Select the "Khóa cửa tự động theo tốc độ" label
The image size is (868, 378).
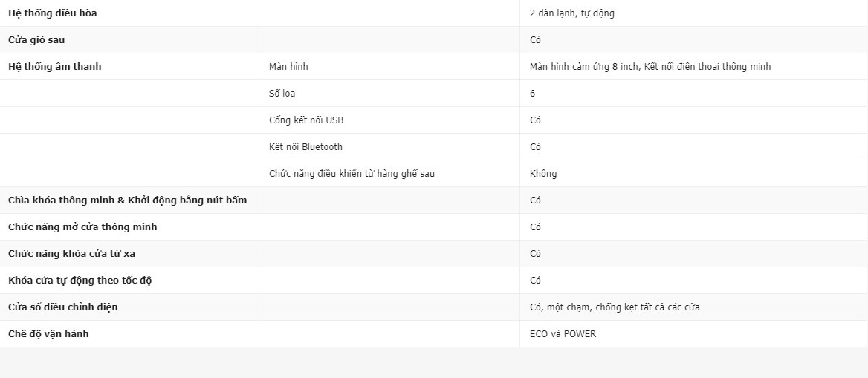point(80,281)
